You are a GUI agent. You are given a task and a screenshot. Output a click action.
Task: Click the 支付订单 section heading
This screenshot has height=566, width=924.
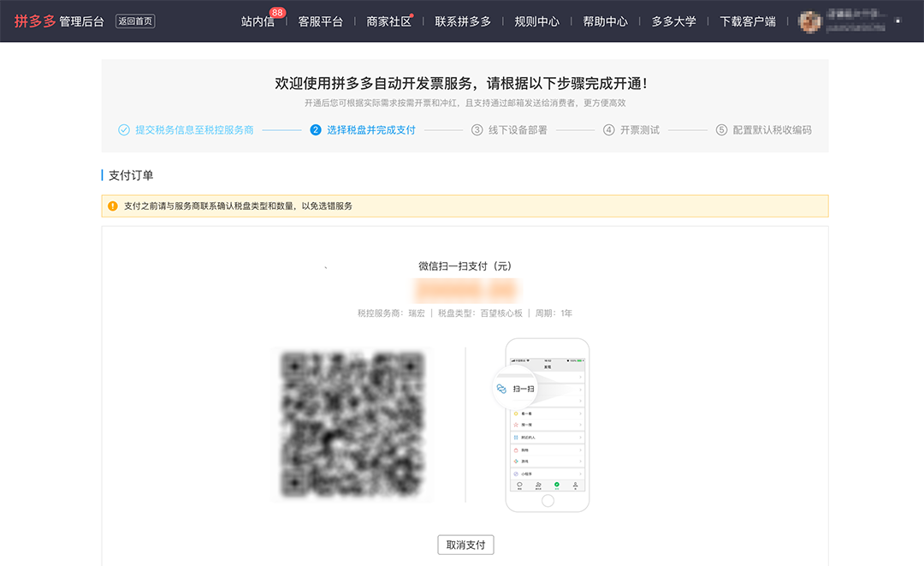[131, 175]
